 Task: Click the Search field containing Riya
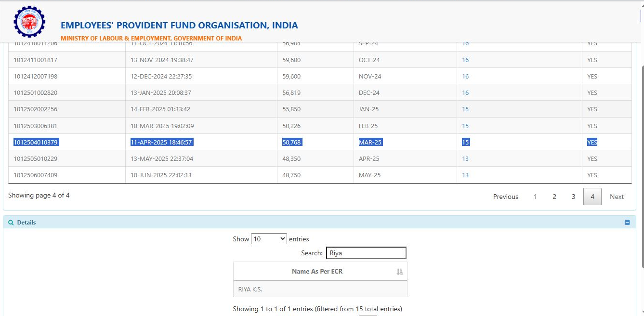(x=366, y=253)
